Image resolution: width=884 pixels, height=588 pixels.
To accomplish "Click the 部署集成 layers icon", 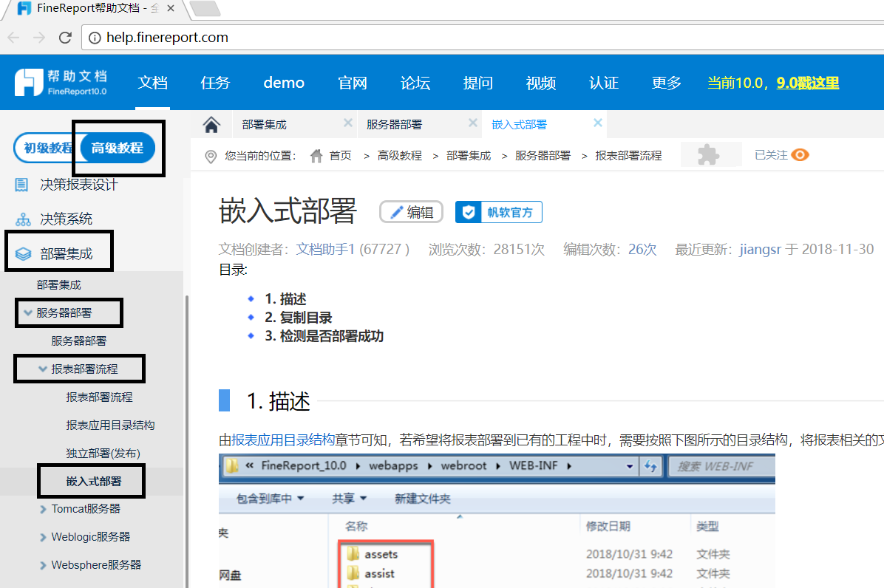I will click(23, 254).
